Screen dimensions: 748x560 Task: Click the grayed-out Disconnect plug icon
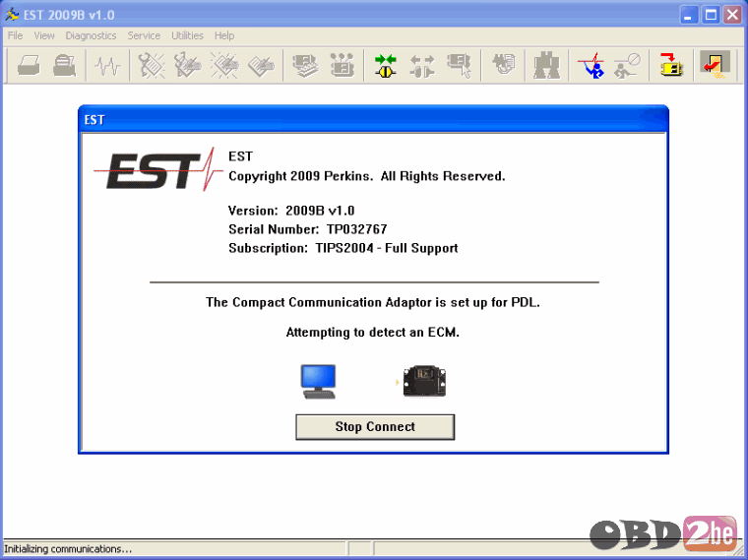pyautogui.click(x=422, y=65)
